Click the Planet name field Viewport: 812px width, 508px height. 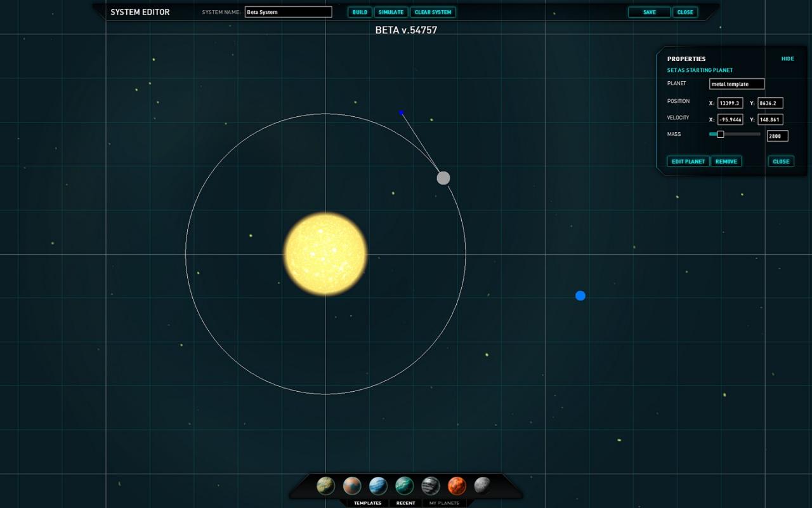tap(737, 84)
